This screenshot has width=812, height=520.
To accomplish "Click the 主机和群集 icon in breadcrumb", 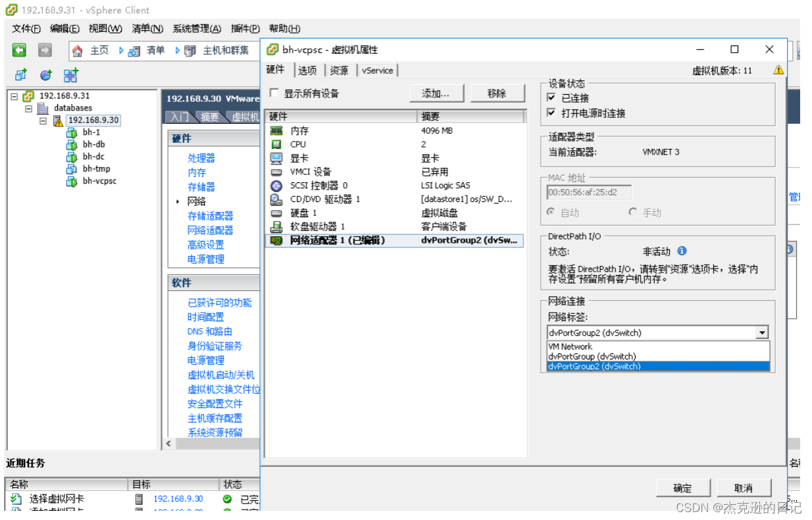I will click(190, 51).
